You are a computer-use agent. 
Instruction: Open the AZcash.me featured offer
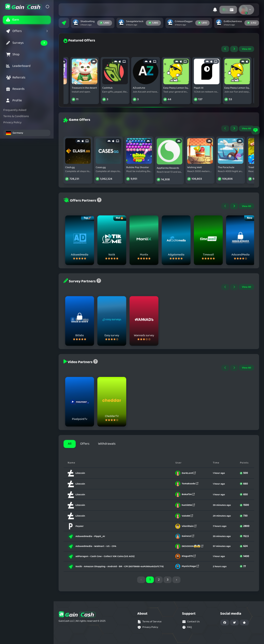point(146,80)
